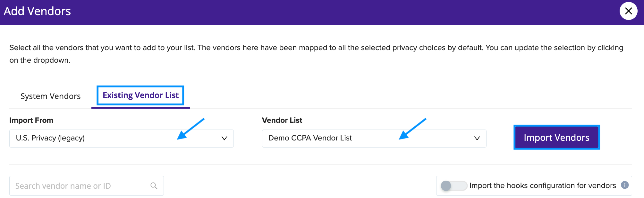Click the blue arrow pointing at Vendor List
644x198 pixels.
point(412,129)
